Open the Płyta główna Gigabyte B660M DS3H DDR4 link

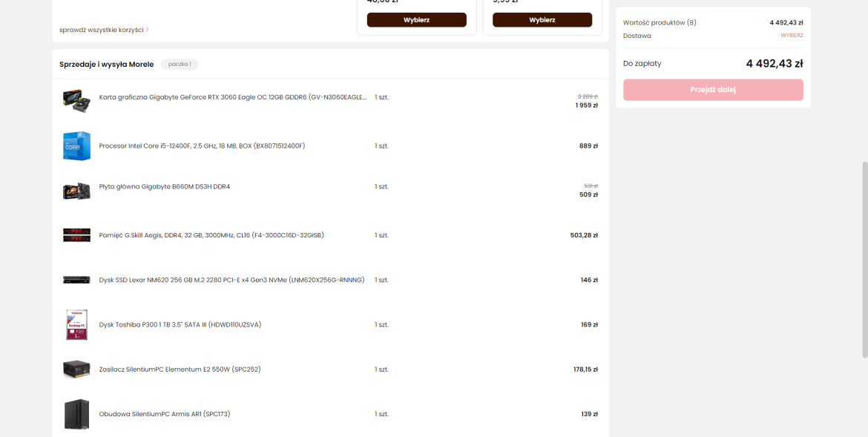(x=165, y=187)
